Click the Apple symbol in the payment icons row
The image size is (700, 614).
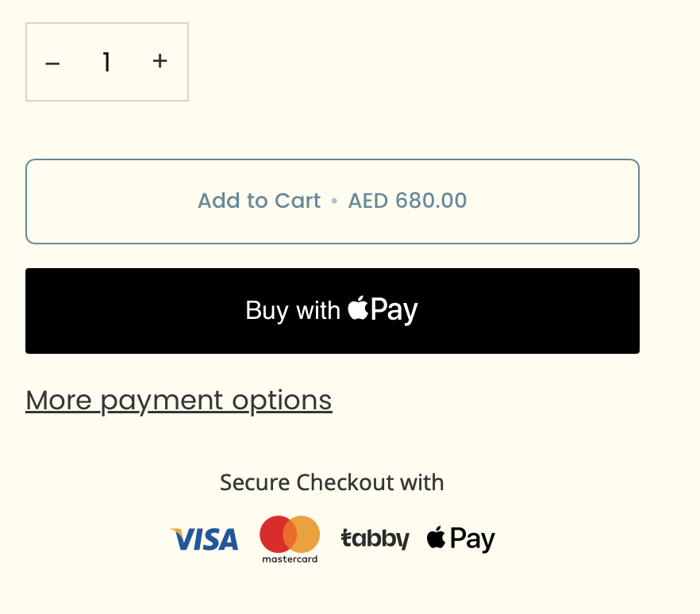point(436,538)
